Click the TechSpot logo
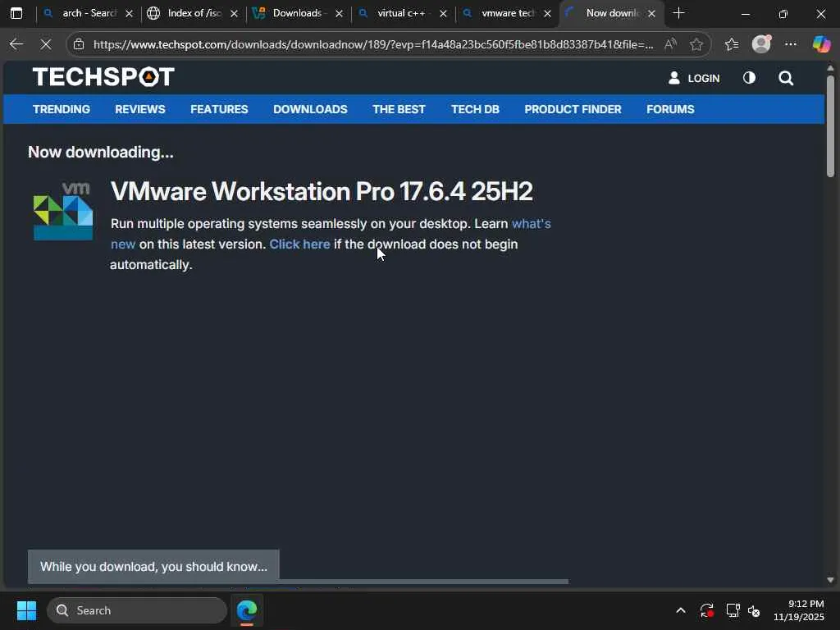The image size is (840, 630). [103, 77]
